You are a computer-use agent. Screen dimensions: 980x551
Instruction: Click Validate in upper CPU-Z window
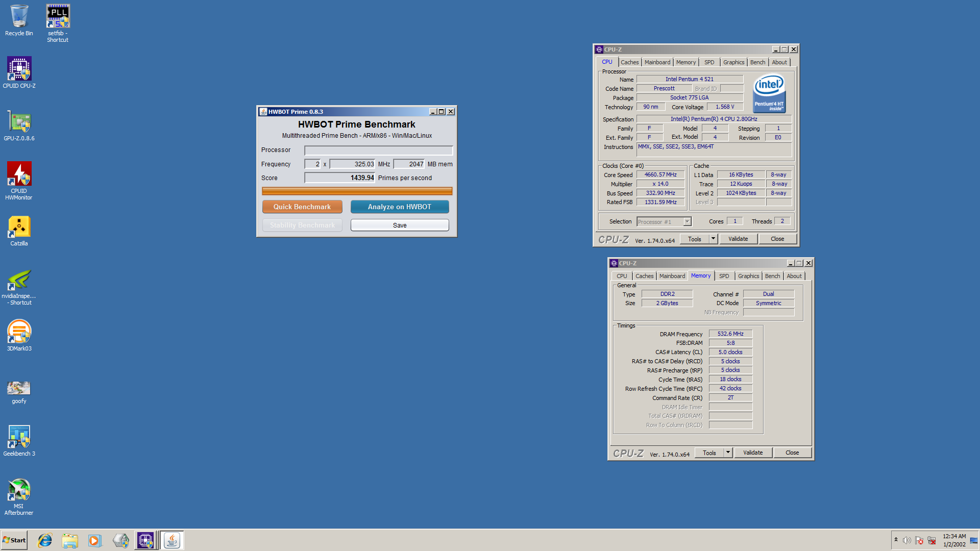[x=738, y=239]
